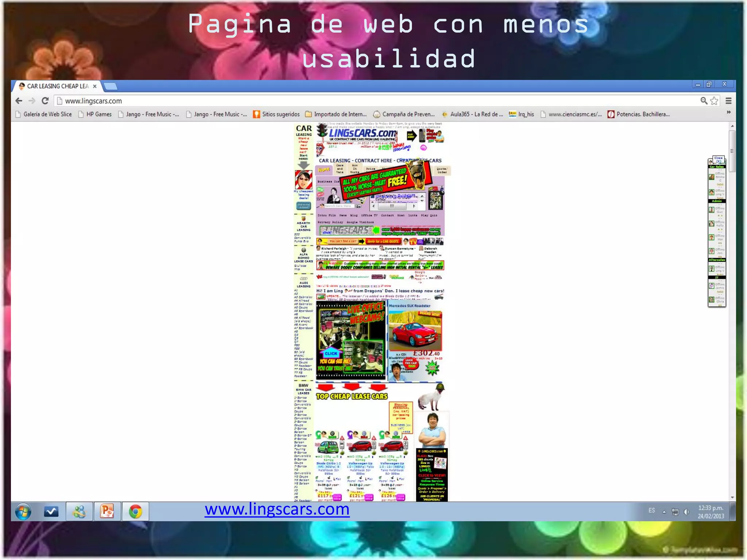Click the Search Cars Here field
This screenshot has height=560, width=747.
[339, 206]
